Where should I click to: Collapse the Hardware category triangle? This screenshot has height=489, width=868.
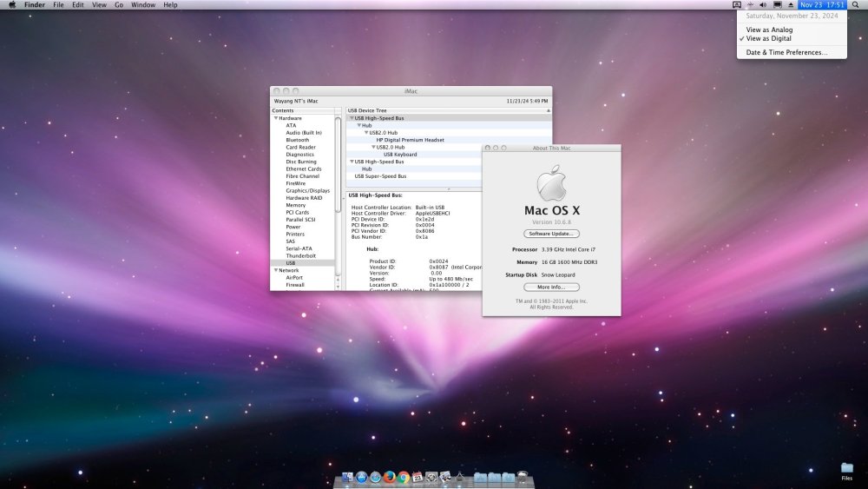click(276, 118)
